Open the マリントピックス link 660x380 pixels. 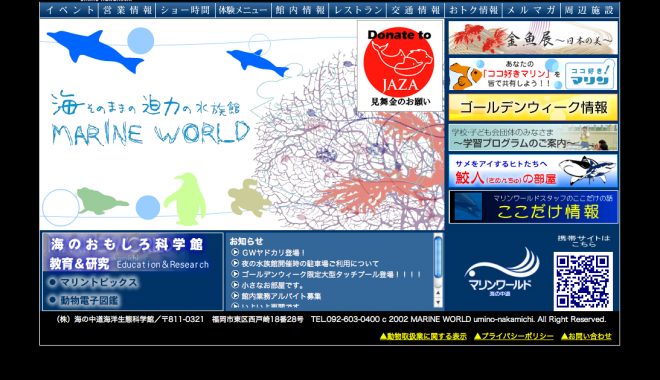(93, 282)
